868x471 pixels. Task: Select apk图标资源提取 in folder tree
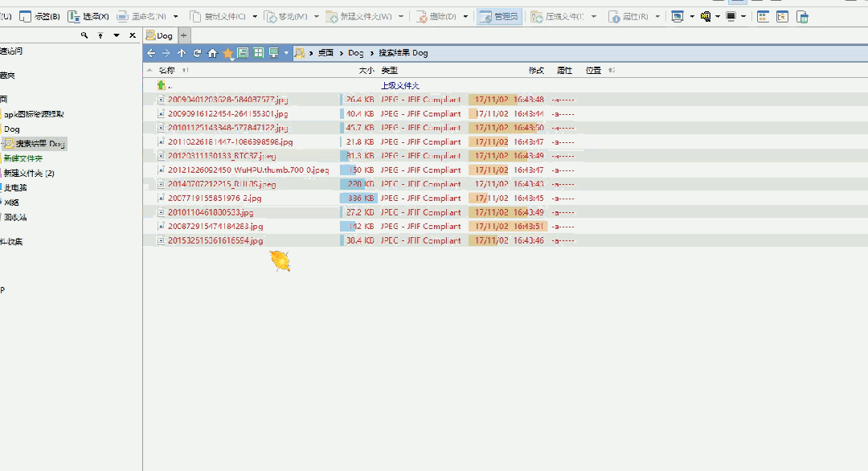34,114
